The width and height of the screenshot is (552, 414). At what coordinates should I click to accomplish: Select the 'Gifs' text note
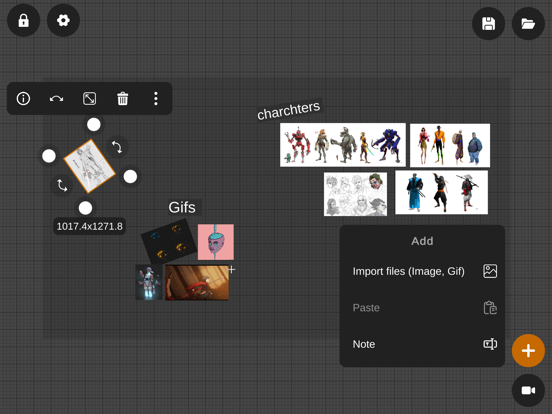[182, 207]
